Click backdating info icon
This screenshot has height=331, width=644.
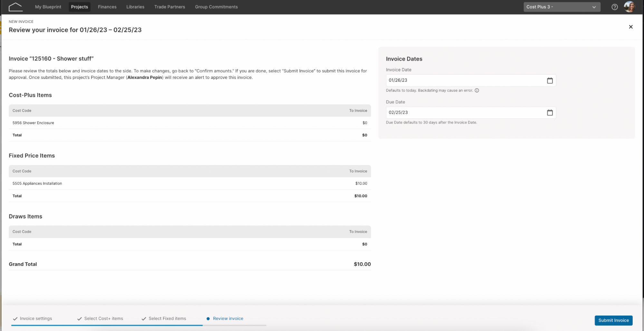(477, 90)
